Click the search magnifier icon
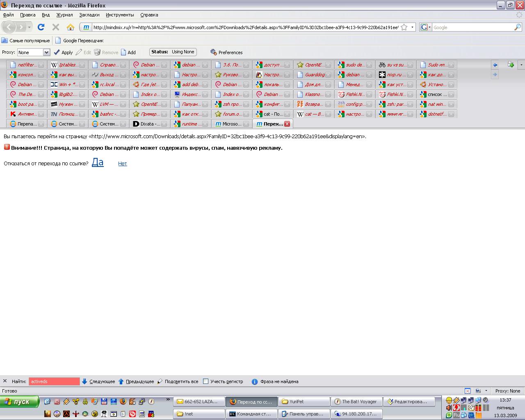 (518, 27)
